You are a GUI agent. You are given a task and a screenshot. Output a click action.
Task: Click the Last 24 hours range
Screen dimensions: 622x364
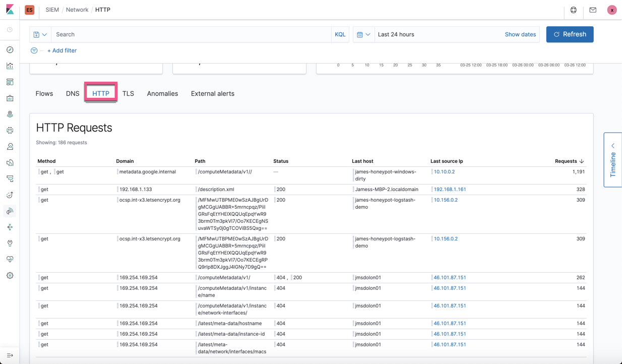(x=396, y=34)
